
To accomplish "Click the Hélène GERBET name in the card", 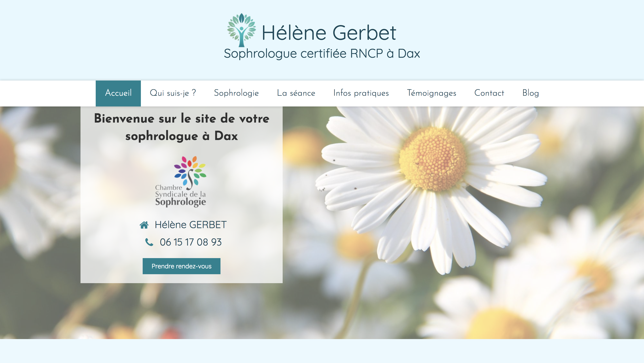I will click(x=191, y=225).
